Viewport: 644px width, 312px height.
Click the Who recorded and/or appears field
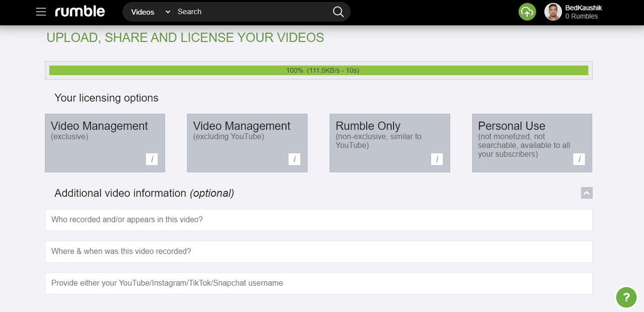point(318,220)
